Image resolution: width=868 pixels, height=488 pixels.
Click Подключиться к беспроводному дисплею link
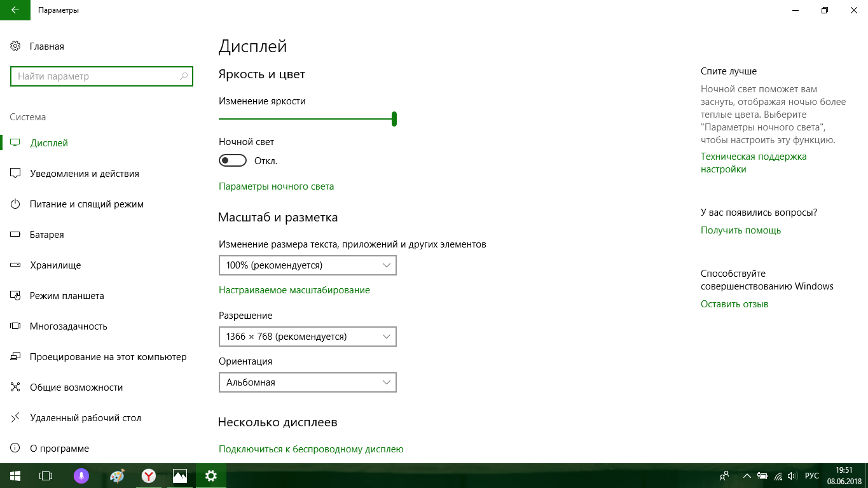click(311, 449)
